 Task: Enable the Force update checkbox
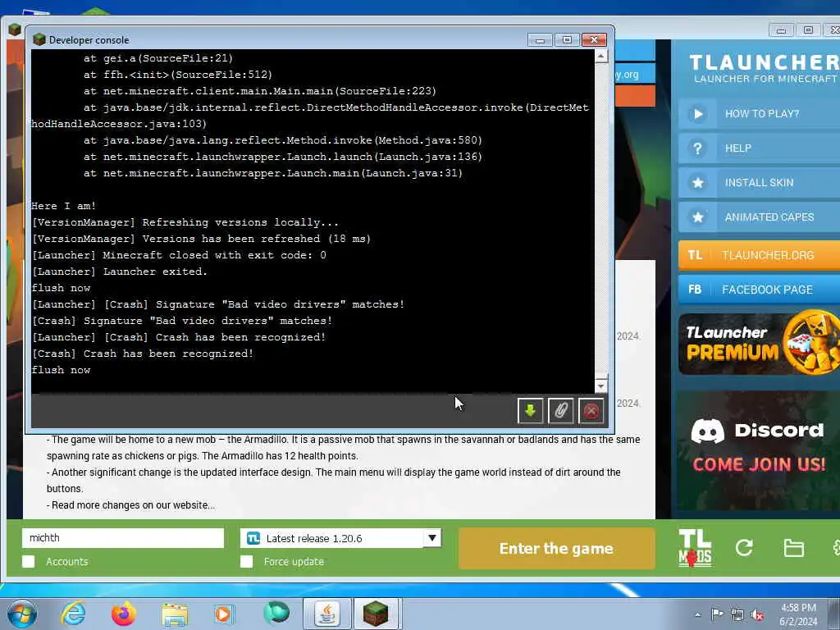click(246, 561)
